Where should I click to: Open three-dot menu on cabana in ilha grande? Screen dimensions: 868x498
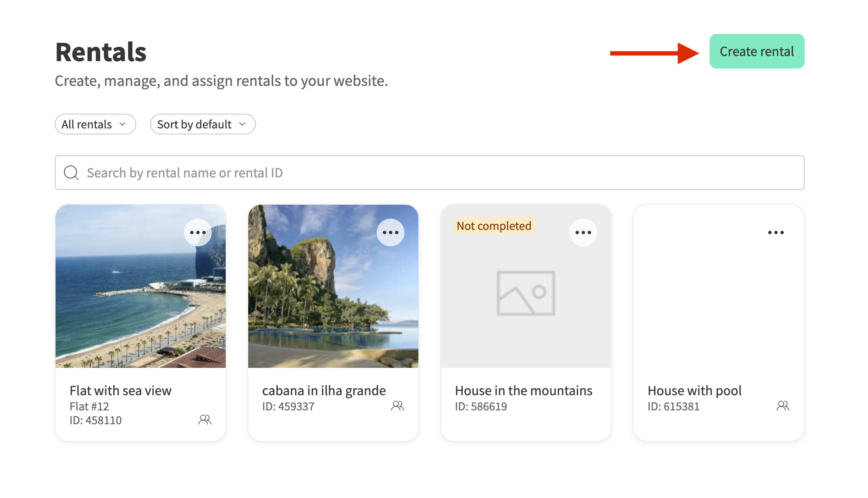391,233
